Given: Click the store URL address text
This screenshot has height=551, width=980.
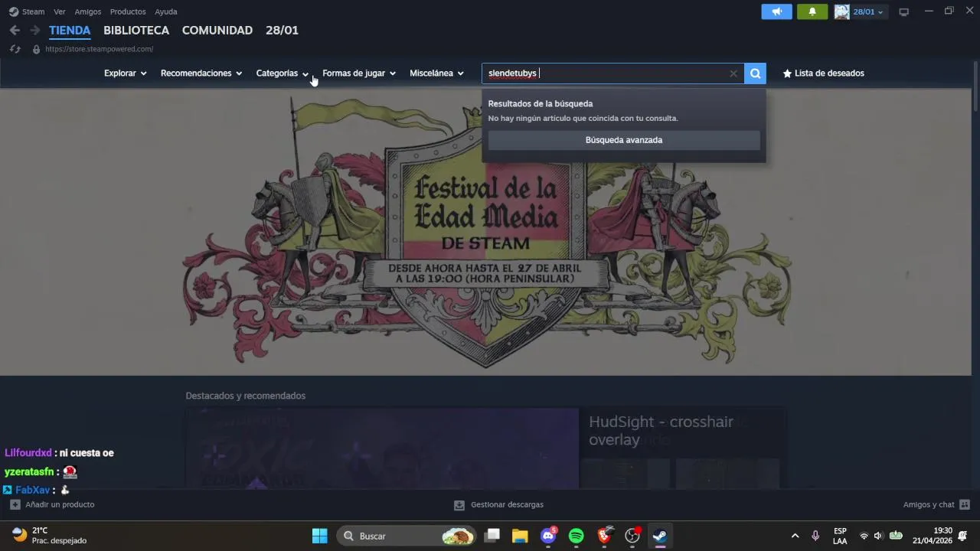Looking at the screenshot, I should tap(99, 49).
